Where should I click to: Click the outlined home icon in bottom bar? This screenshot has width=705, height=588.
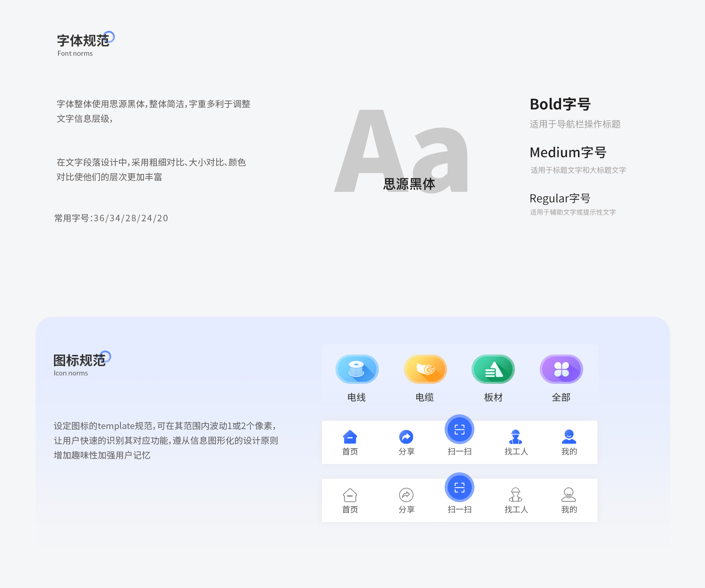click(350, 495)
